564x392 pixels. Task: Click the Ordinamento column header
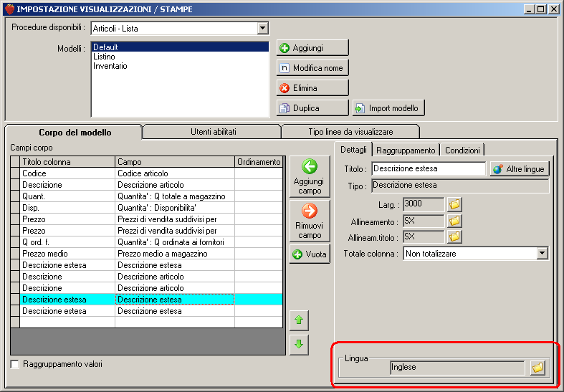click(x=259, y=162)
